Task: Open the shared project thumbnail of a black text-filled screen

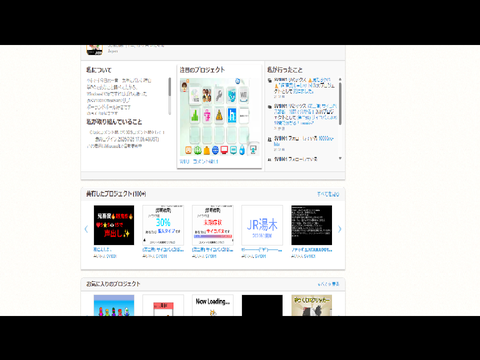Action: 312,225
